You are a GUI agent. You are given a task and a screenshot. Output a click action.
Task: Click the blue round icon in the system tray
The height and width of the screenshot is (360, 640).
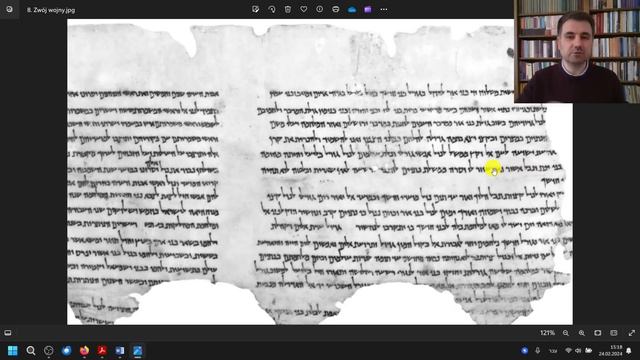coord(524,351)
